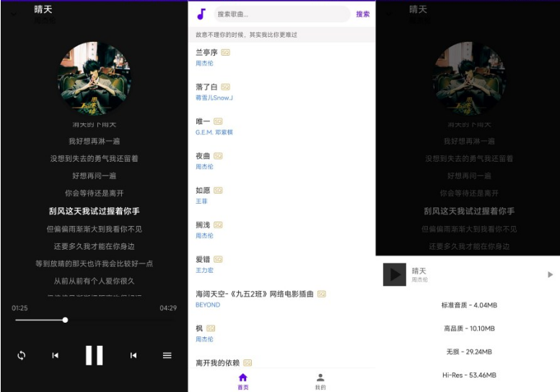This screenshot has width=560, height=392.
Task: Click total duration 04:29
Action: (x=168, y=308)
